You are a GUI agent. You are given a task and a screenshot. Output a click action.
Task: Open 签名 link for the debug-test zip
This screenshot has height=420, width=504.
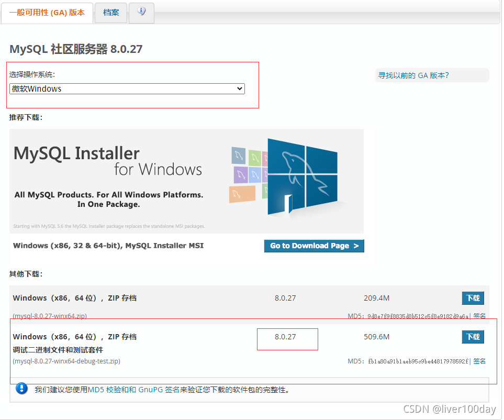pyautogui.click(x=479, y=361)
